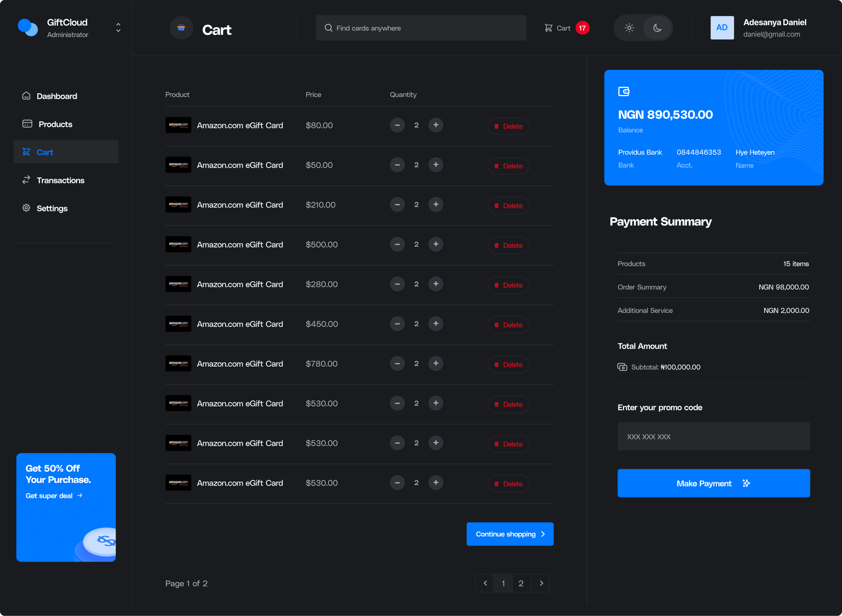Expand the GiftCloud Administrator account switcher

[x=118, y=28]
